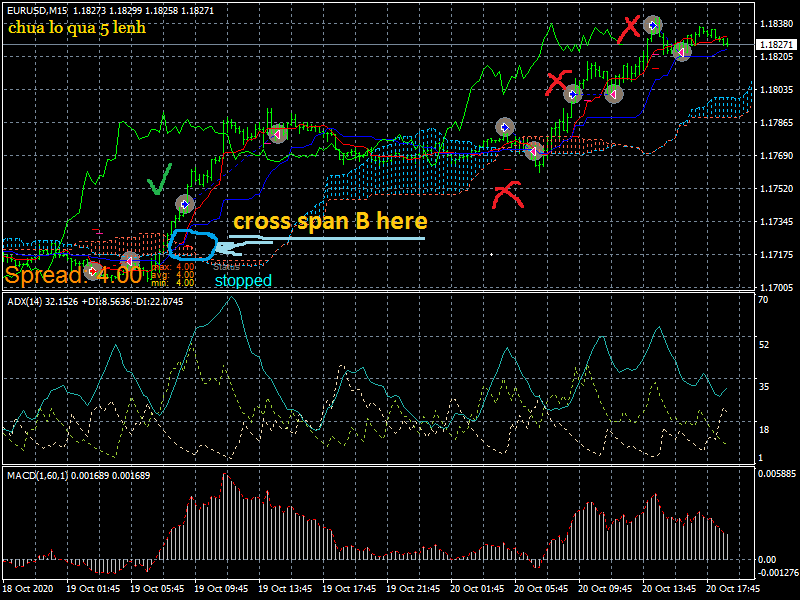Screen dimensions: 801x600
Task: Click the 19 Oct 21:45 time label
Action: tap(413, 589)
